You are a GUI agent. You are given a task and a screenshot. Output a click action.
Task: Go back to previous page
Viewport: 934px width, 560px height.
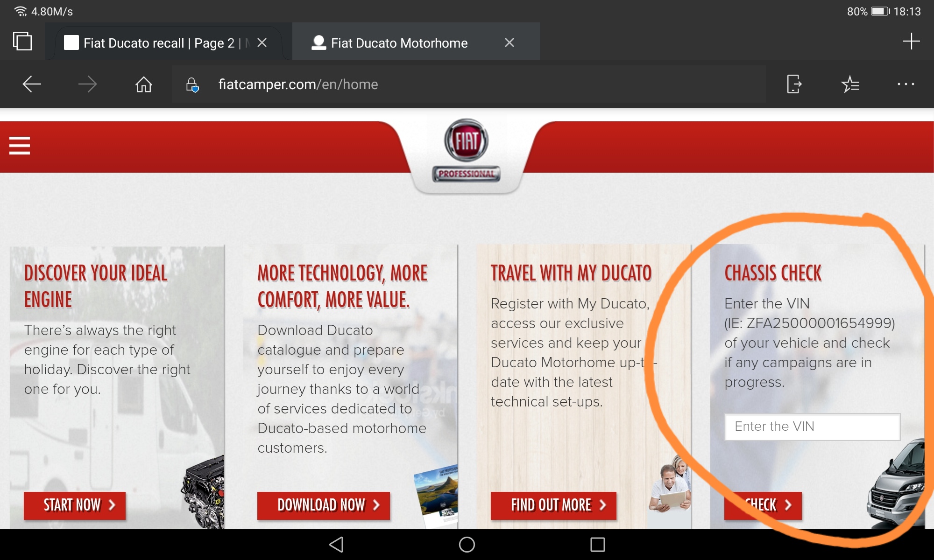32,84
